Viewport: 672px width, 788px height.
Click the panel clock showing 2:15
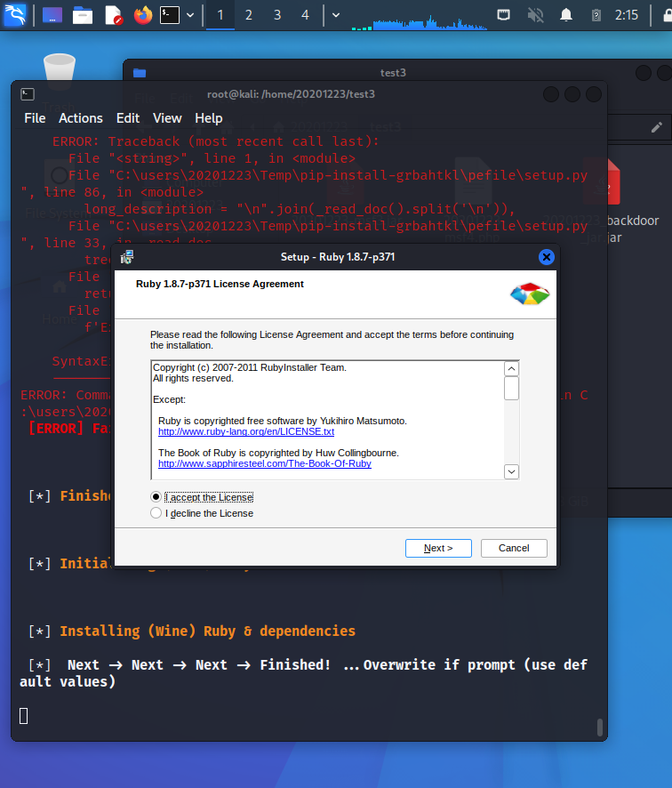[x=627, y=15]
